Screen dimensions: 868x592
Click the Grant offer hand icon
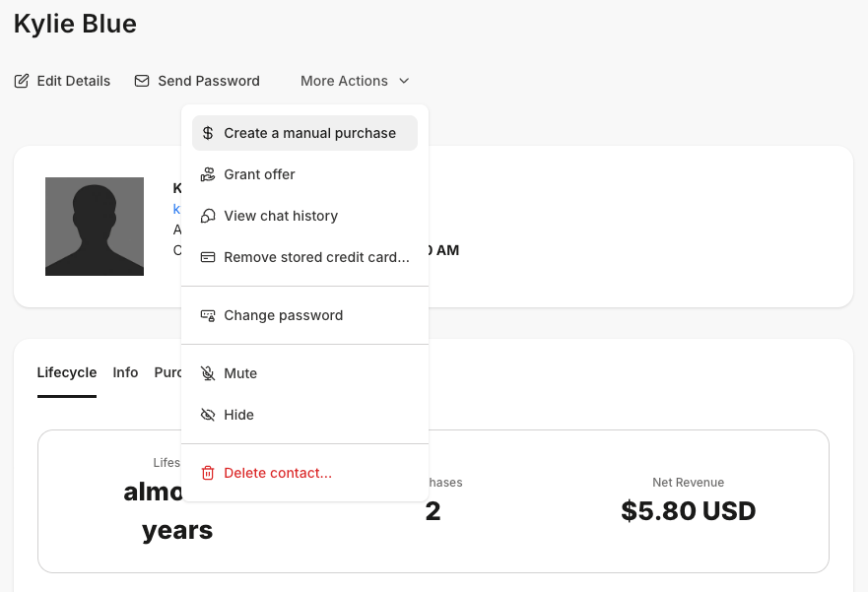click(208, 174)
